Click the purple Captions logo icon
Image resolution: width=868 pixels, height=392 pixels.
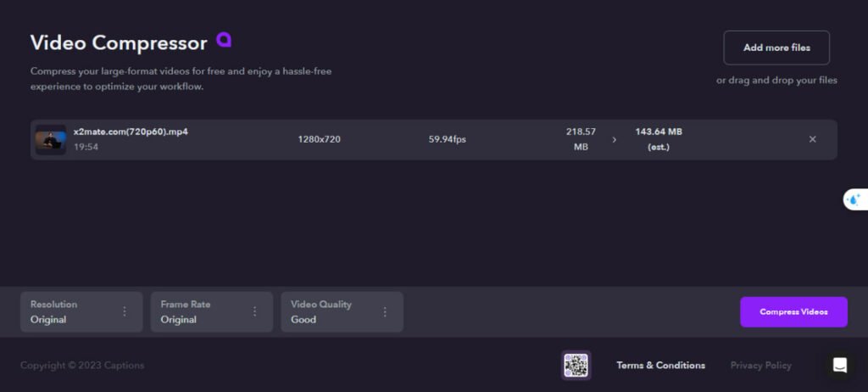[x=224, y=40]
